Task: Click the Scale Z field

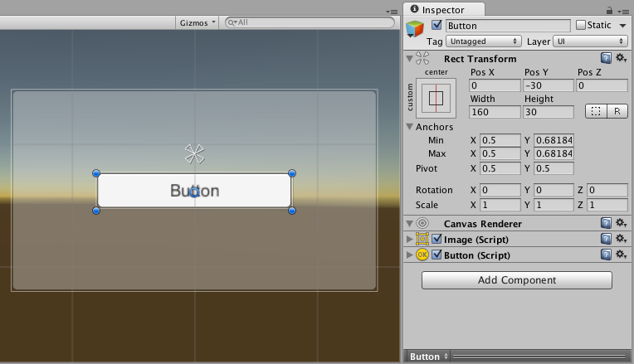Action: point(607,205)
